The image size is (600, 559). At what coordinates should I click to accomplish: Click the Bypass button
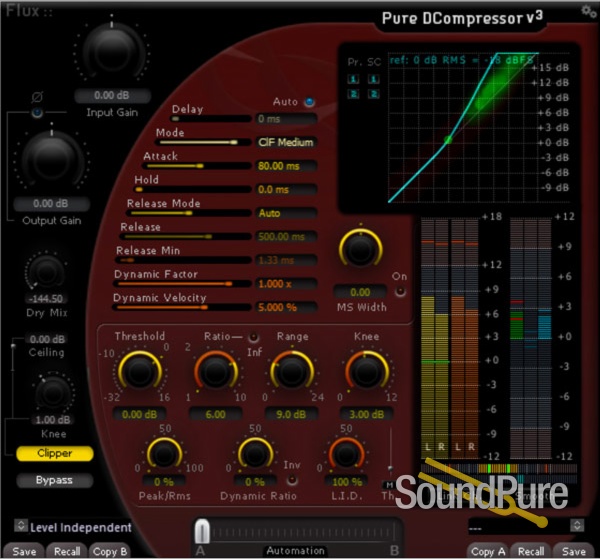pos(55,480)
